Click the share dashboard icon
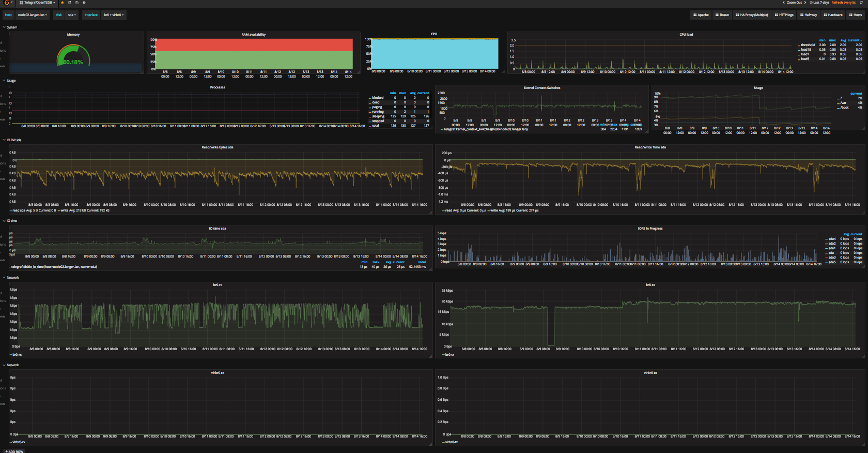This screenshot has height=453, width=868. click(x=69, y=3)
